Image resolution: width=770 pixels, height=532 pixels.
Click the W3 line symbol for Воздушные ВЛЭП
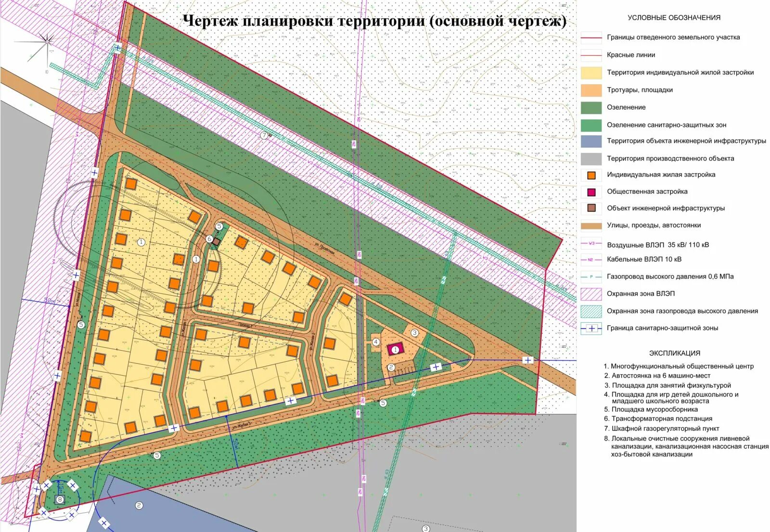591,243
